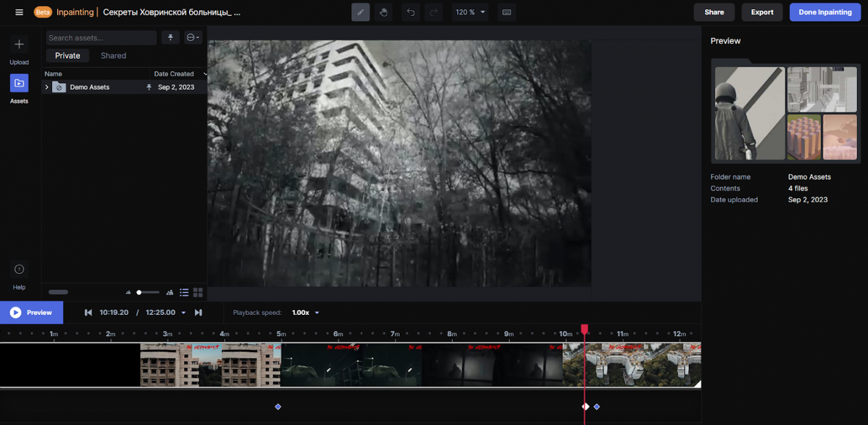Screen dimensions: 868x425
Task: Click the astronaut image in Preview folder
Action: point(750,113)
